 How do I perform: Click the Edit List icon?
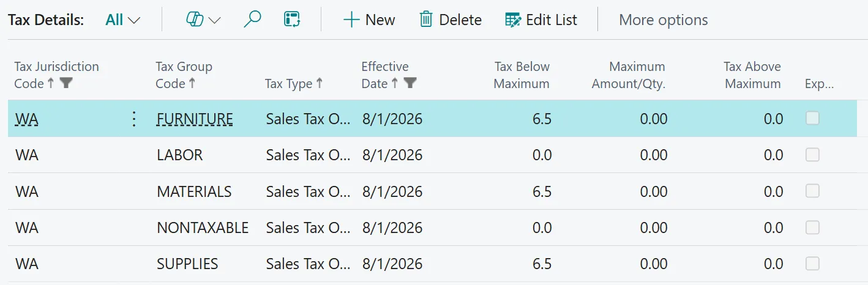tap(513, 20)
